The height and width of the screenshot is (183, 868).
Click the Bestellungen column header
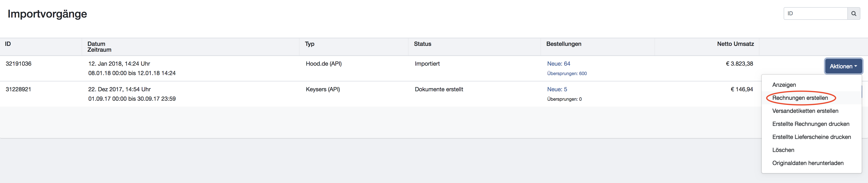(x=563, y=44)
